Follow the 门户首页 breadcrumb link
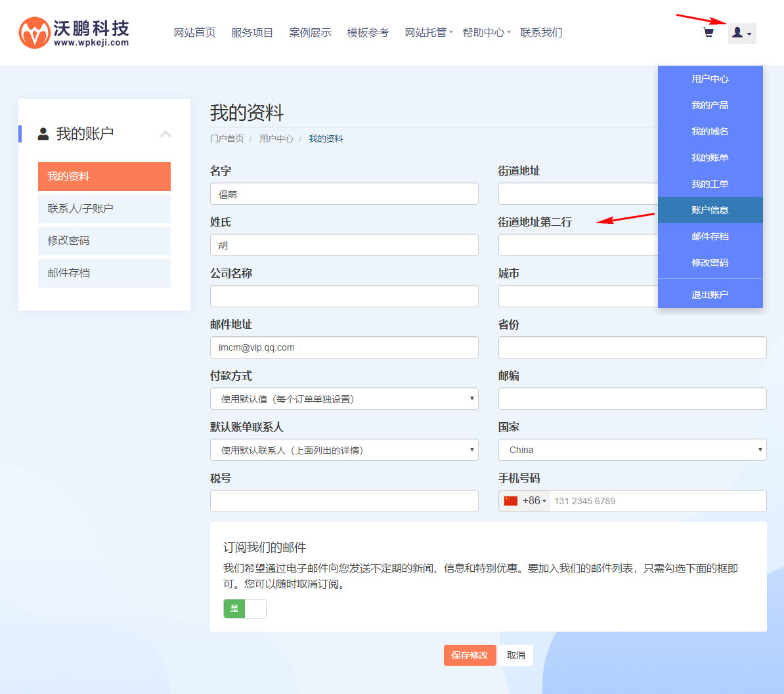Screen dimensions: 784x694 [x=227, y=139]
